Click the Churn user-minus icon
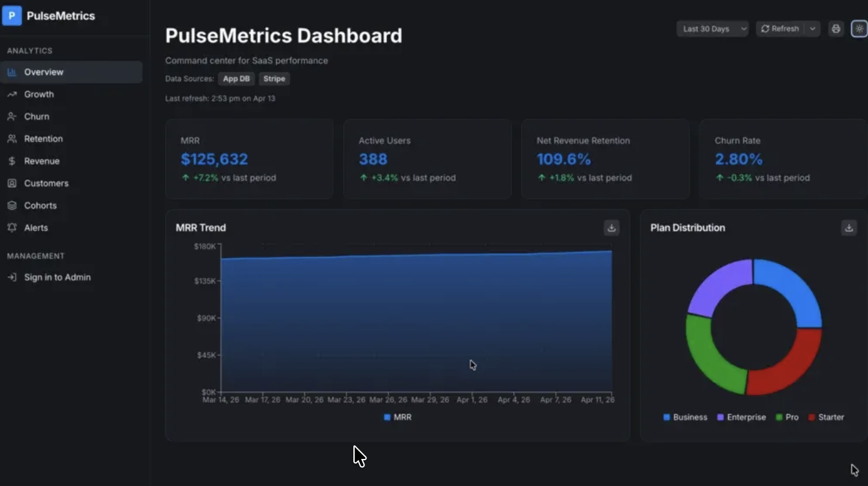This screenshot has width=868, height=486. [12, 117]
